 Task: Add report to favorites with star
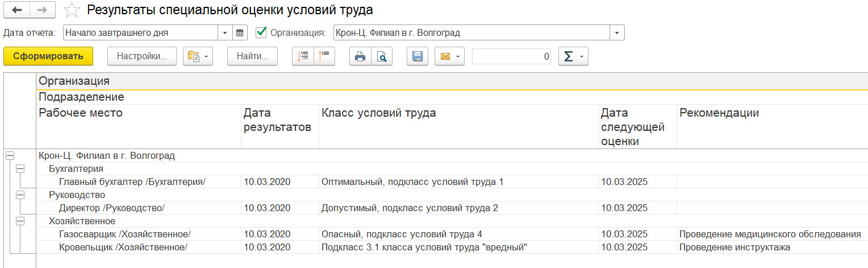72,10
